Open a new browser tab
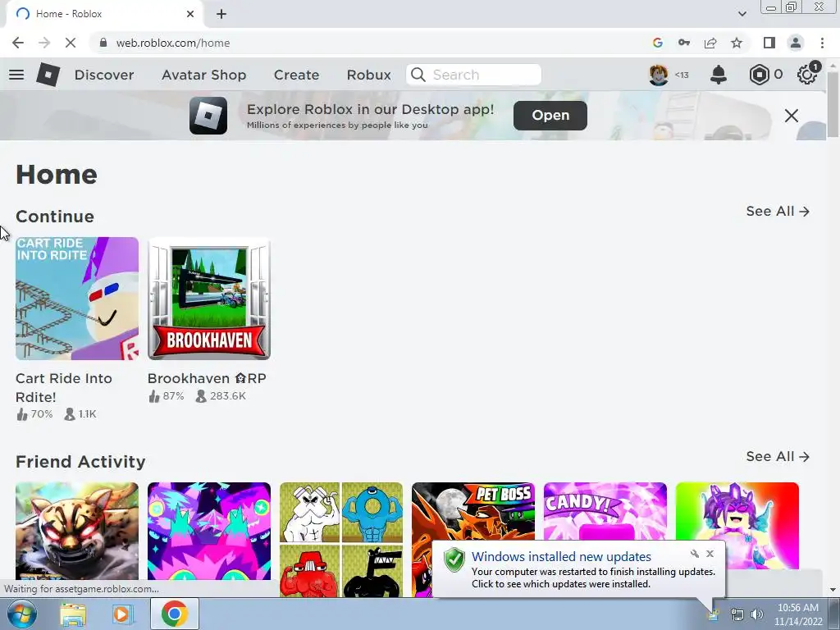This screenshot has height=630, width=840. coord(221,15)
